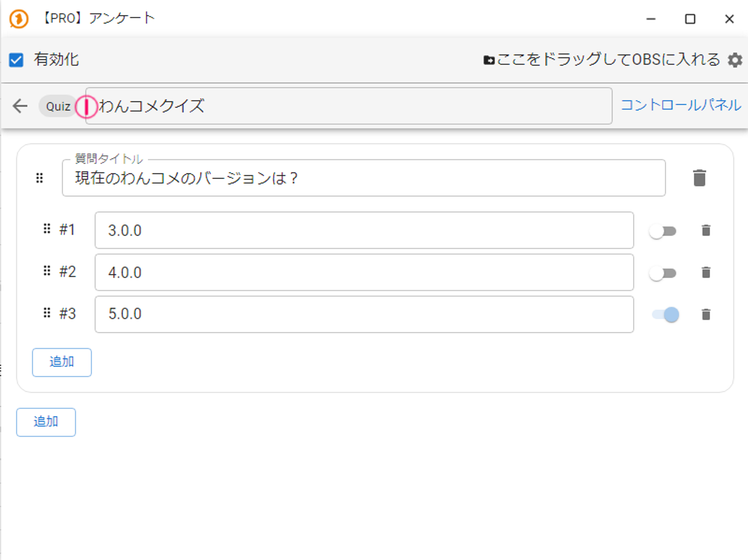Toggle the correct-answer switch for 3.0.0
This screenshot has height=560, width=748.
pyautogui.click(x=662, y=231)
